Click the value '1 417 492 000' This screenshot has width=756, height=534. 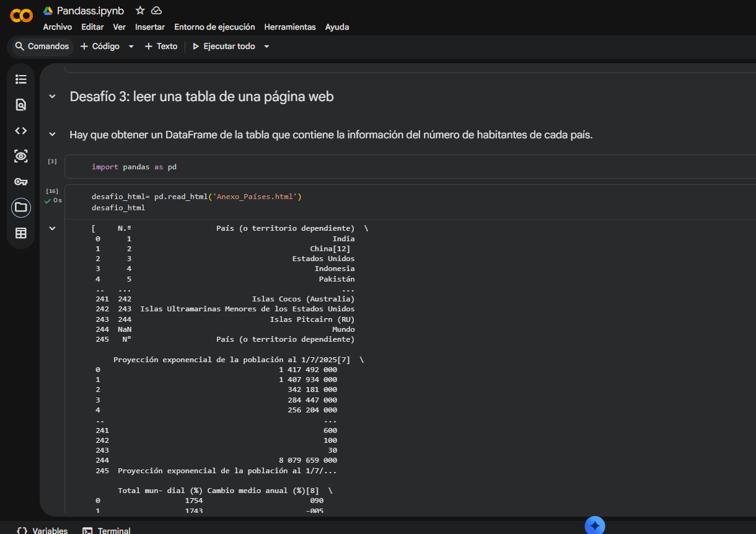click(308, 370)
